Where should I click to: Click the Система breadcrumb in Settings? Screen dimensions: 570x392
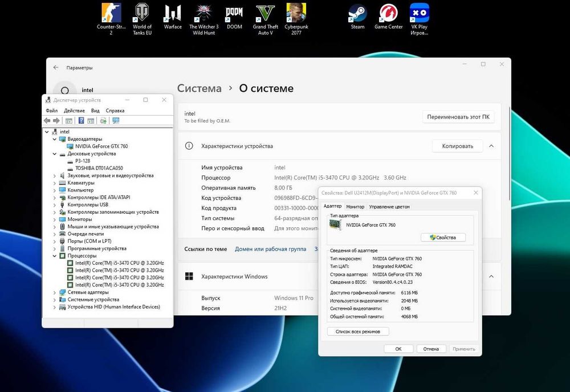[x=199, y=88]
